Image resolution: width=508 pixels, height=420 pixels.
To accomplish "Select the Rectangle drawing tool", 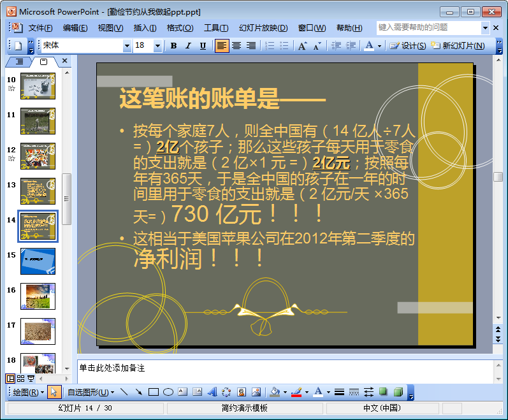I will 153,393.
